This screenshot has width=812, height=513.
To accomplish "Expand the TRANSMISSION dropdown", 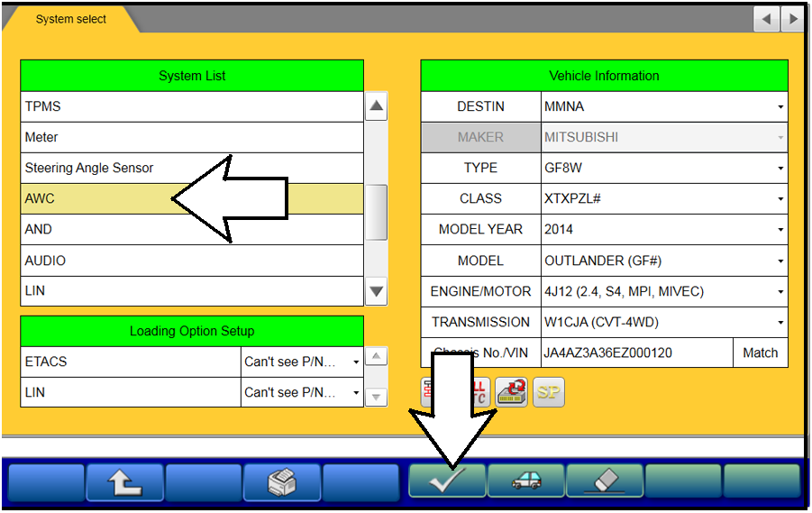I will click(x=663, y=322).
